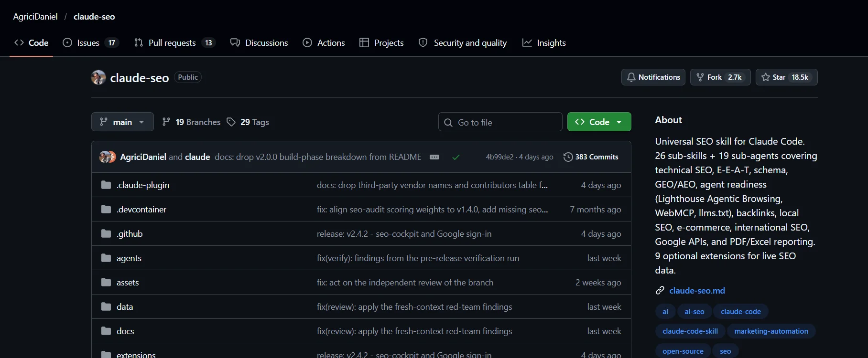Open the Actions tab

pyautogui.click(x=324, y=43)
